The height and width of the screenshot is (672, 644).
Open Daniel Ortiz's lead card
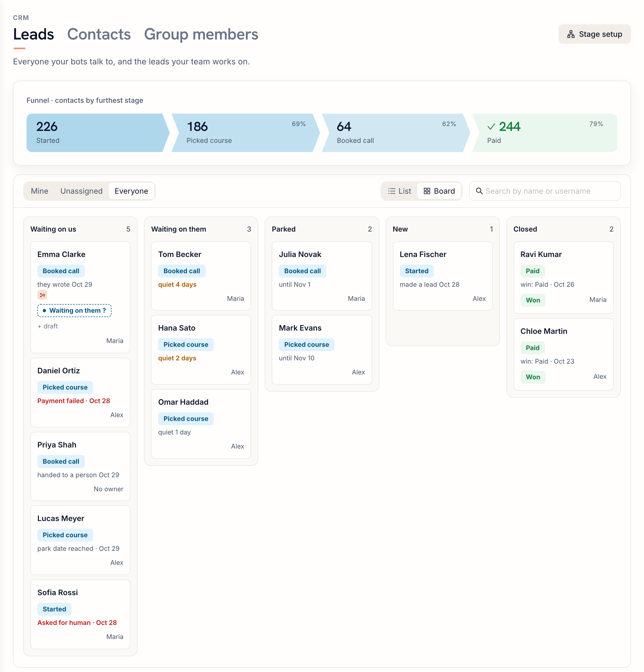(x=80, y=393)
